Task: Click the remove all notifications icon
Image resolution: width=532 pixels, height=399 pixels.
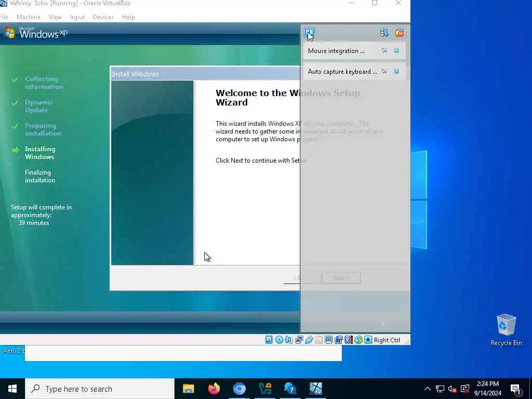Action: [400, 33]
